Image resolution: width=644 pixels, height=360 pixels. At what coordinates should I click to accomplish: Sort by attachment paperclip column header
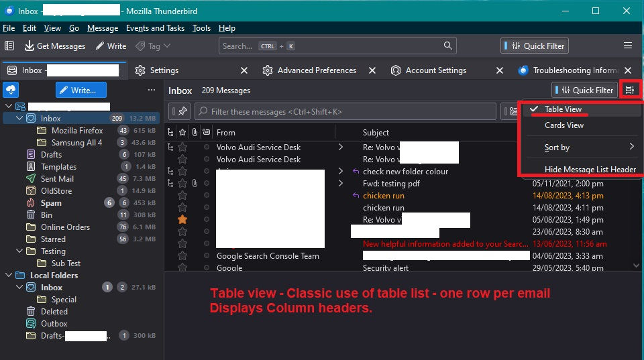195,133
